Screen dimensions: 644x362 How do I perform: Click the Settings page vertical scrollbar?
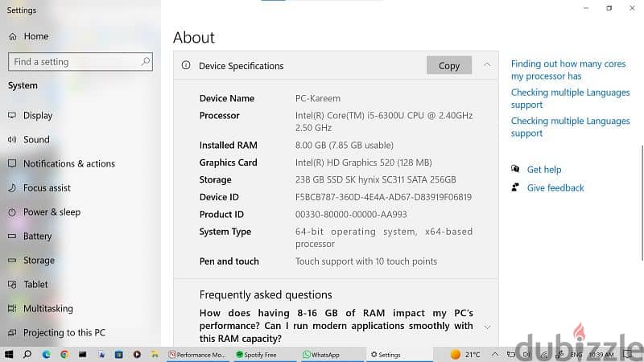pos(642,203)
